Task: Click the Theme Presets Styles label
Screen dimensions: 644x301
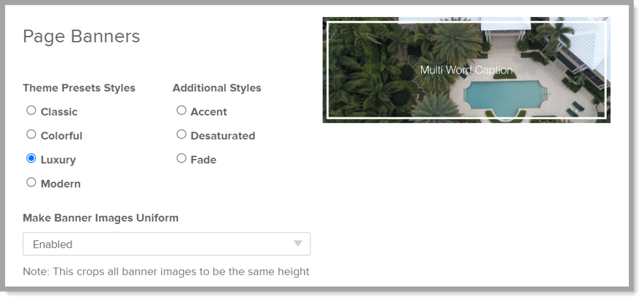Action: (80, 88)
